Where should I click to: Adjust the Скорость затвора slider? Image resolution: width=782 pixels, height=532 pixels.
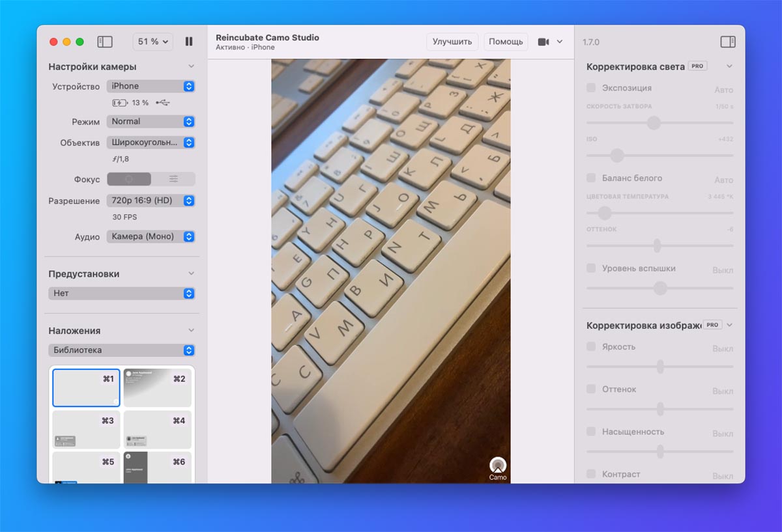point(659,122)
